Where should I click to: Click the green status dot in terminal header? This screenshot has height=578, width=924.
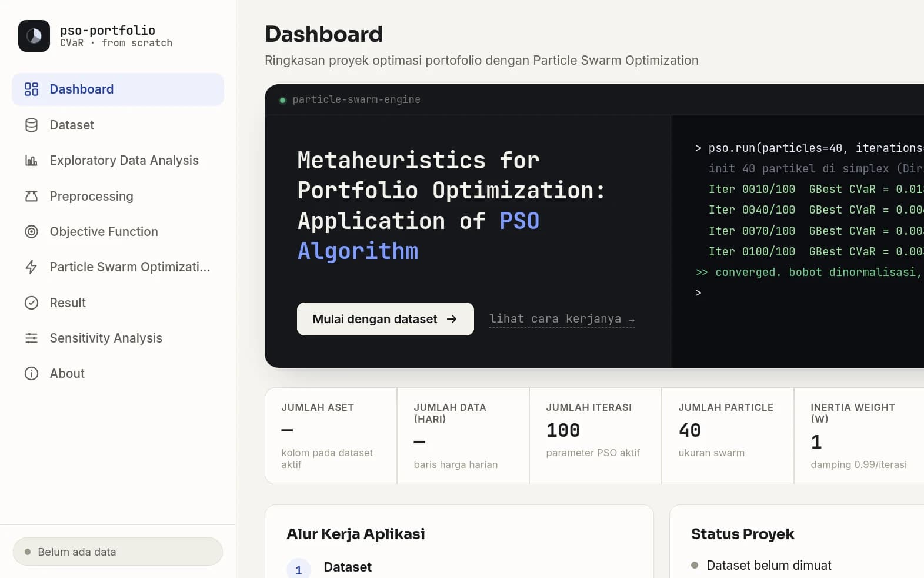(282, 100)
